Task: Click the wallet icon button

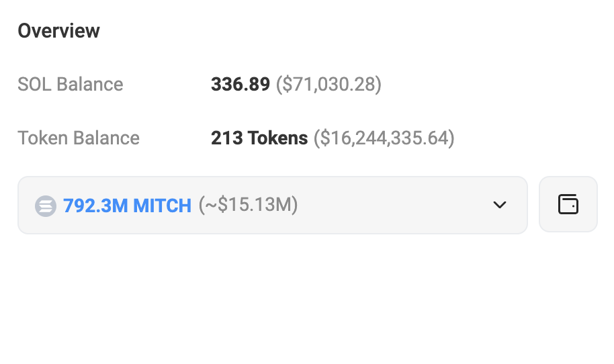Action: (x=568, y=204)
